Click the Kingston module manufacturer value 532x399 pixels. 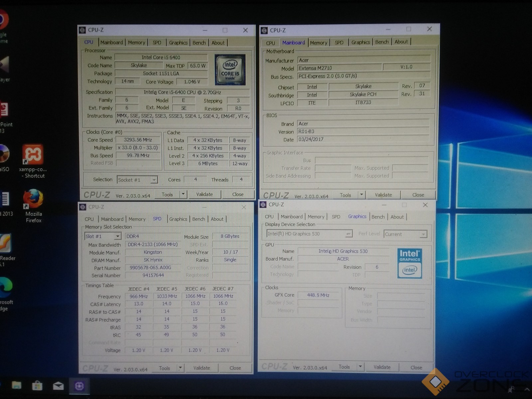click(x=153, y=252)
